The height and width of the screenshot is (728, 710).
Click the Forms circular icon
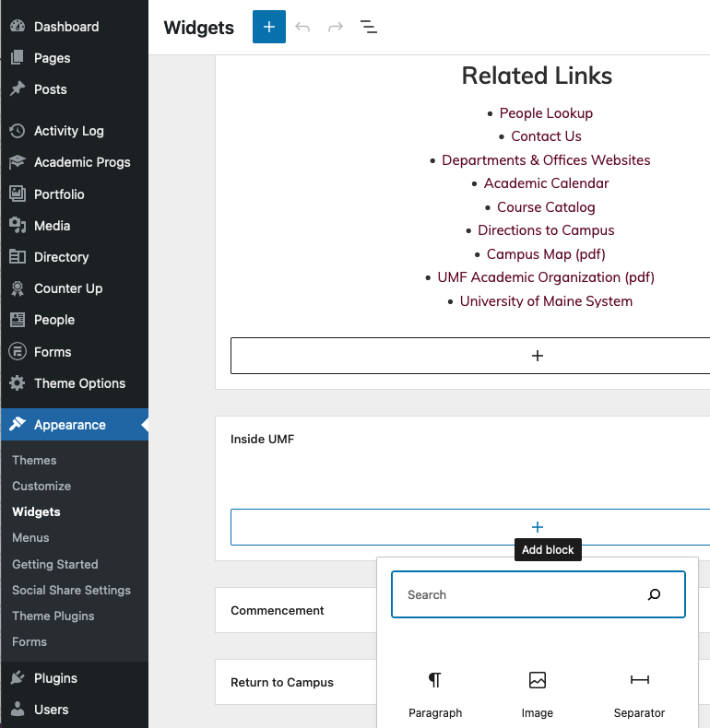[x=18, y=351]
